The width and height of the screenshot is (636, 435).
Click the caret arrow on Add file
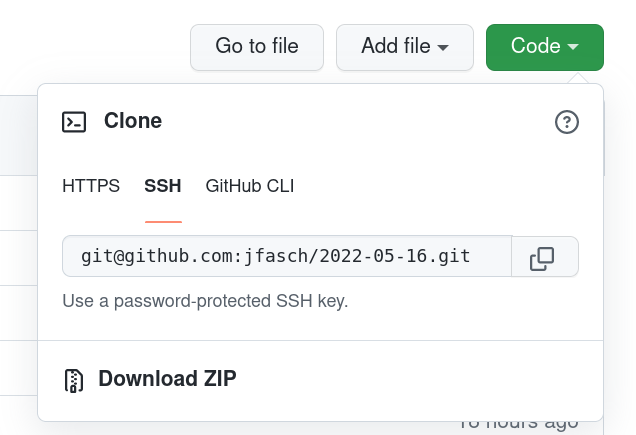click(x=443, y=47)
